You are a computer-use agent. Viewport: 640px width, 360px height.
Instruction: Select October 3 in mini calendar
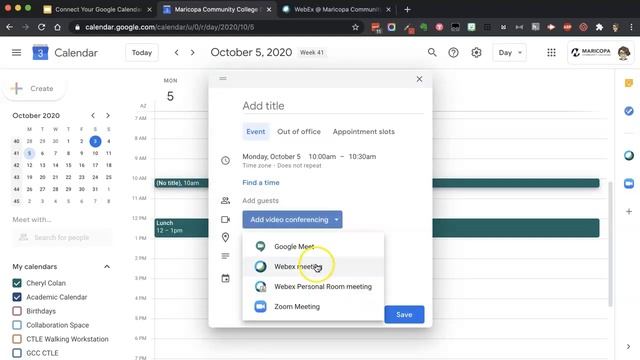[x=95, y=141]
